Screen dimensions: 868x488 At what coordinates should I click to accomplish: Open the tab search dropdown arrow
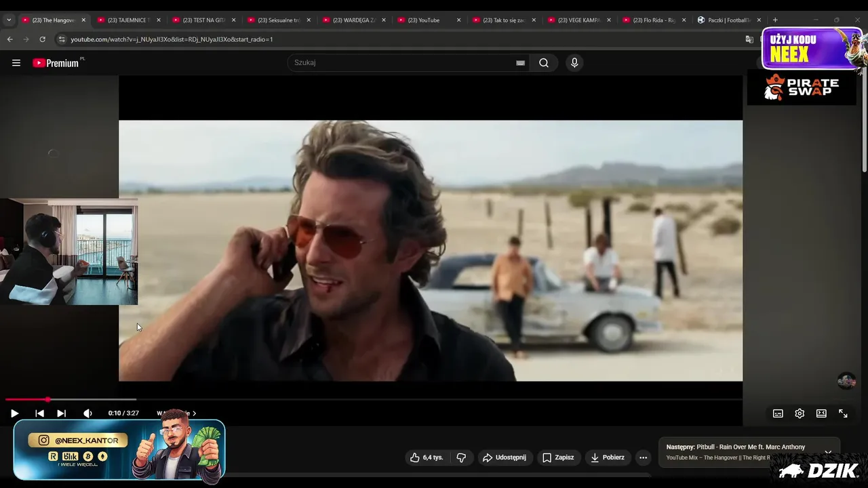[x=9, y=20]
